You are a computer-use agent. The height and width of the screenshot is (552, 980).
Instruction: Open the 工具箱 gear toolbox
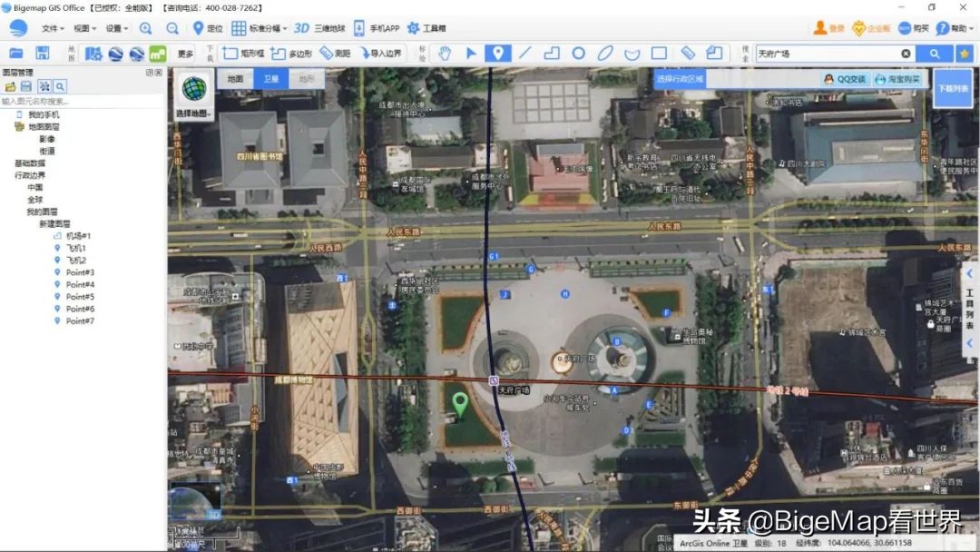426,28
